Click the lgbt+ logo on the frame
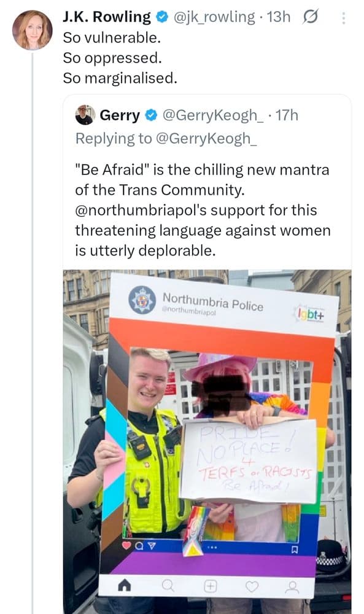 [x=311, y=314]
